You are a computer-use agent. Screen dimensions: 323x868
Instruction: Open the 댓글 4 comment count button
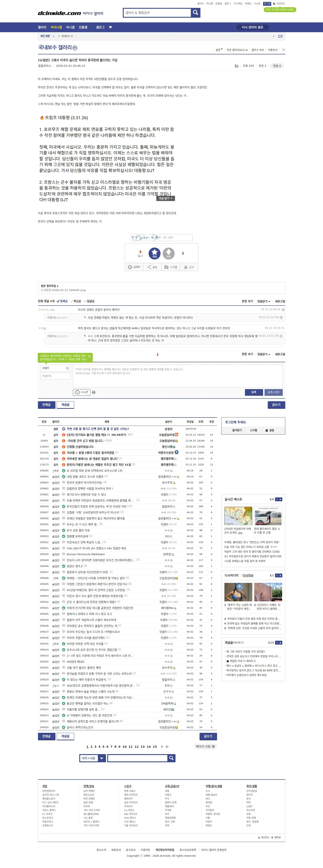pos(277,66)
